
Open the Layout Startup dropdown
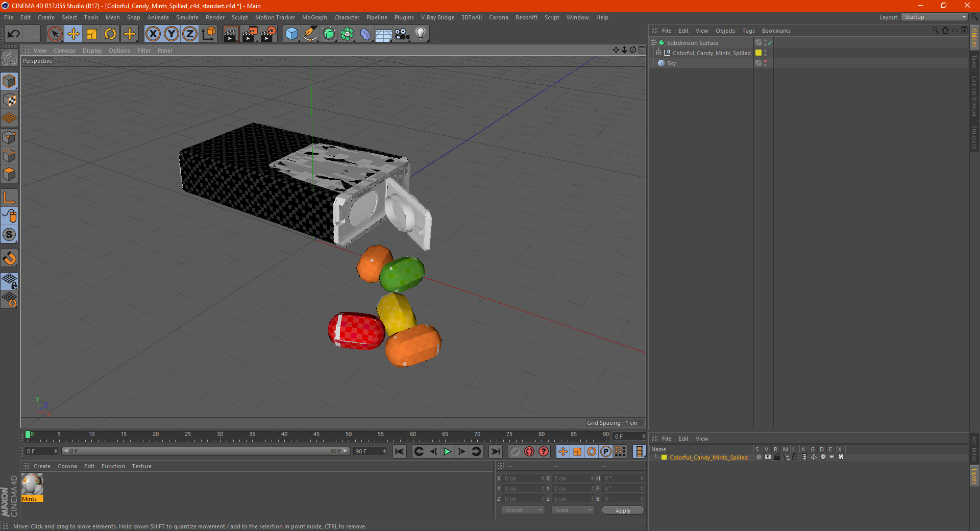tap(935, 17)
